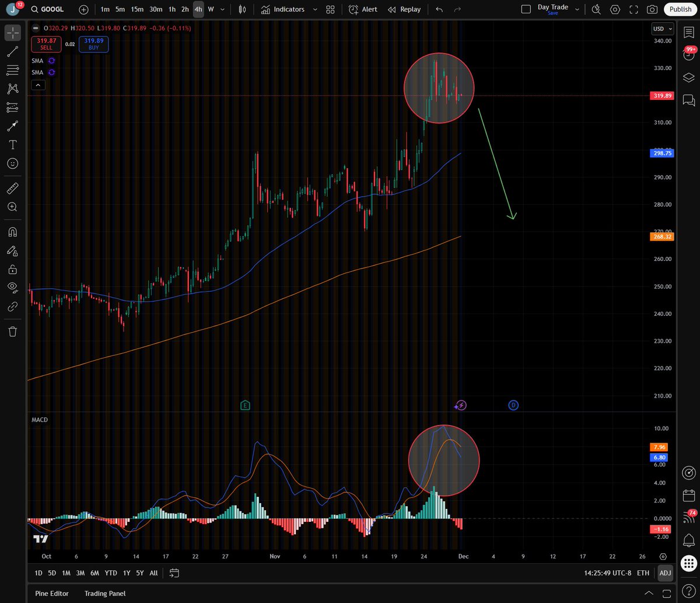The width and height of the screenshot is (700, 603).
Task: Click the Publish button
Action: pos(680,9)
